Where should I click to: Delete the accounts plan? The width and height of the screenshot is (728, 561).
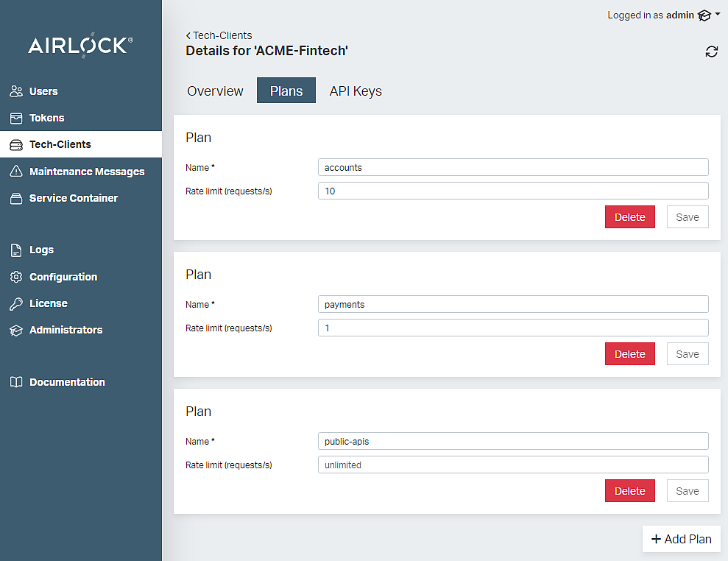(629, 217)
